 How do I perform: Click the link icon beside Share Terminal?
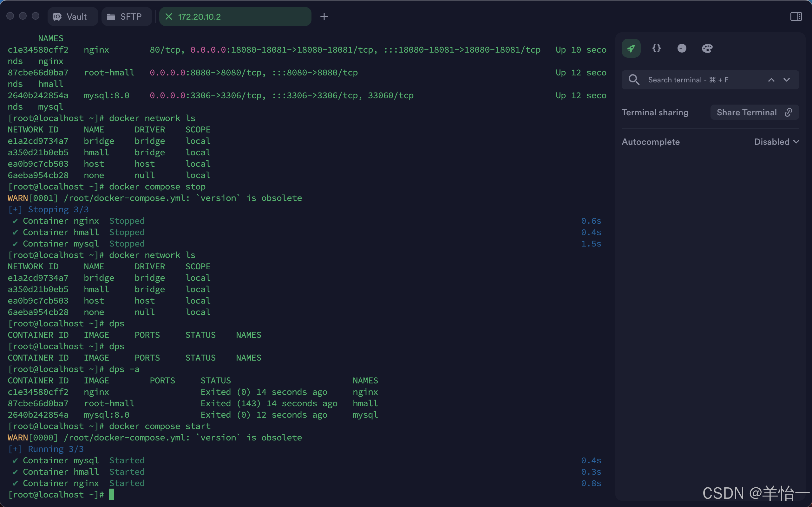click(789, 112)
